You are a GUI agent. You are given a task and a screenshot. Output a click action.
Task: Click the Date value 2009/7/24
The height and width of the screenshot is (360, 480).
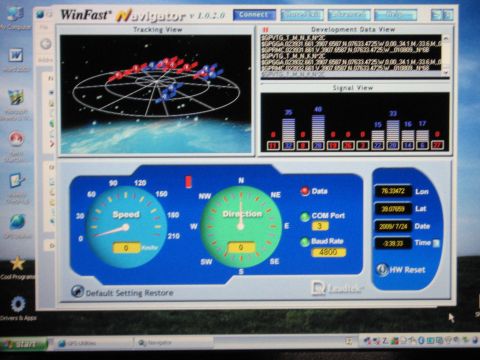(x=393, y=226)
